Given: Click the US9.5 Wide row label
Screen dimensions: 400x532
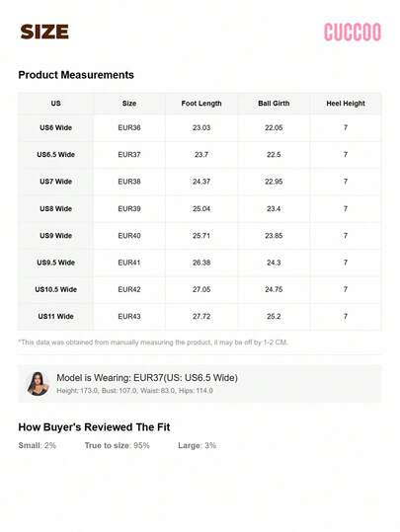Looking at the screenshot, I should [55, 263].
